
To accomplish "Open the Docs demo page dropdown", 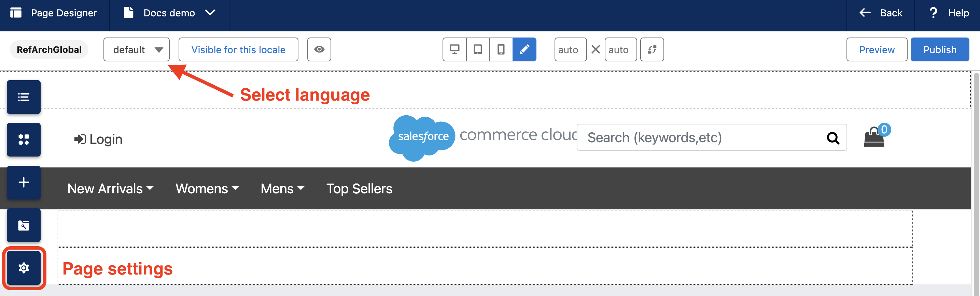I will [170, 13].
